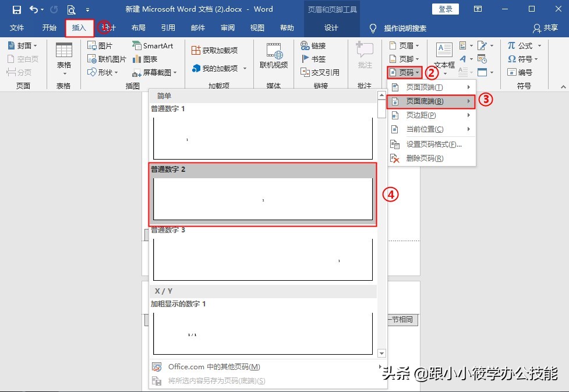569x392 pixels.
Task: Insert a Bookmark from the links group
Action: [314, 59]
